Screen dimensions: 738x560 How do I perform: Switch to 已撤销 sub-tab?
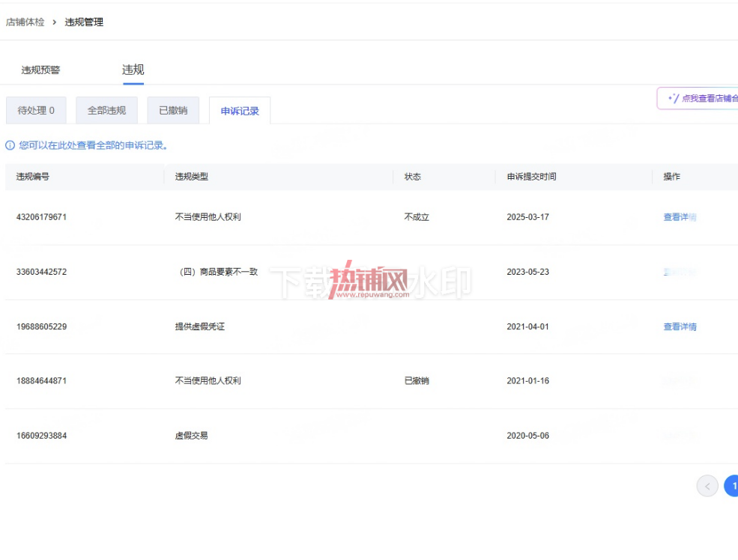point(173,111)
